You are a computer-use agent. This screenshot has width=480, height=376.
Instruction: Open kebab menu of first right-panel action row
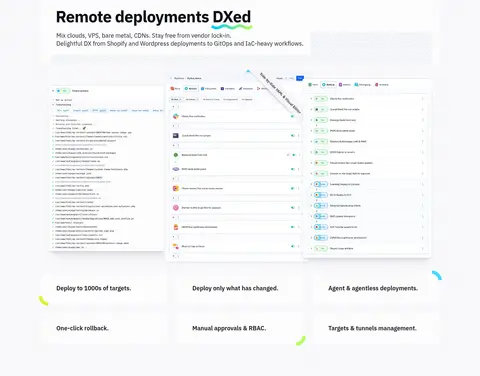(422, 99)
